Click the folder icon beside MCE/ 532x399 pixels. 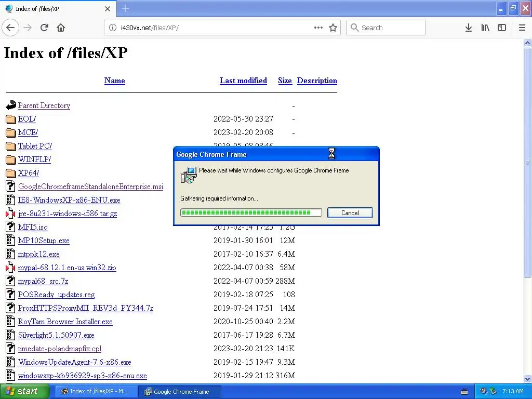coord(10,132)
